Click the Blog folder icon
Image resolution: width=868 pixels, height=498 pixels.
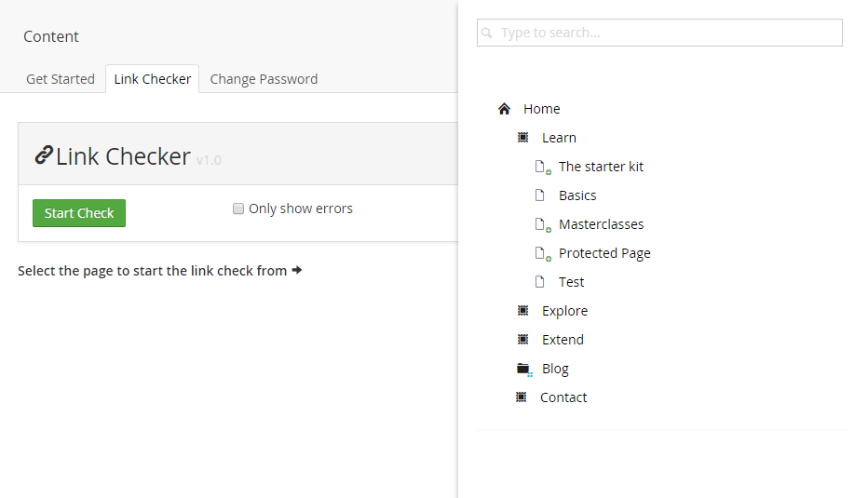[x=524, y=369]
